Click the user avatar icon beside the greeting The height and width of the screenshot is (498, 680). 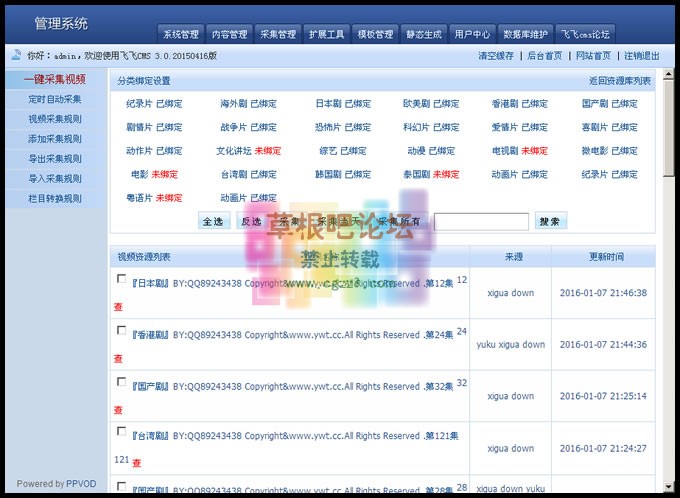[16, 55]
